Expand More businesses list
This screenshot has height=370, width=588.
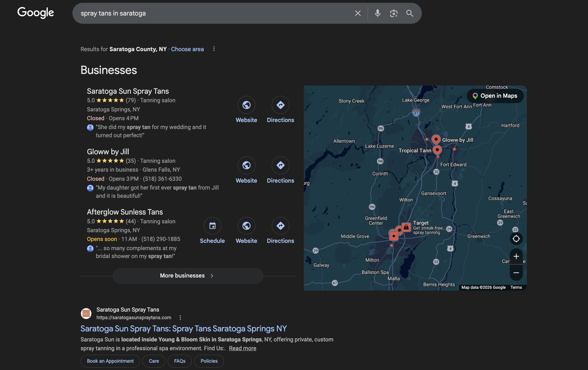188,276
